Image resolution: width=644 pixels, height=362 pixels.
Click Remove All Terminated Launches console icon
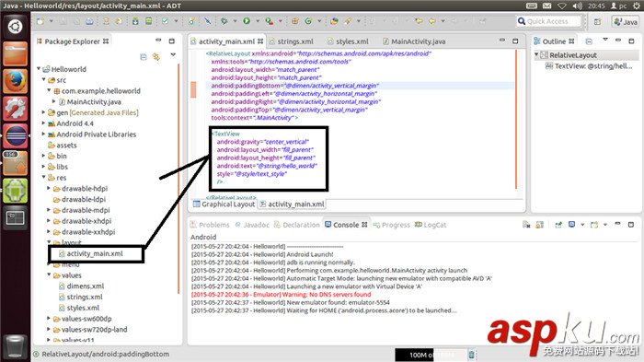coord(526,225)
